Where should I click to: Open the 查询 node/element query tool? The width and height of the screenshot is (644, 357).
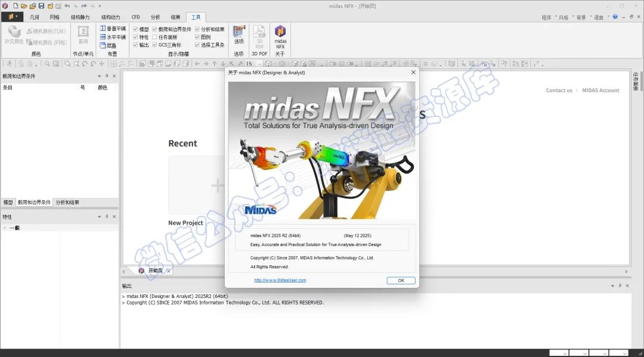click(x=83, y=35)
